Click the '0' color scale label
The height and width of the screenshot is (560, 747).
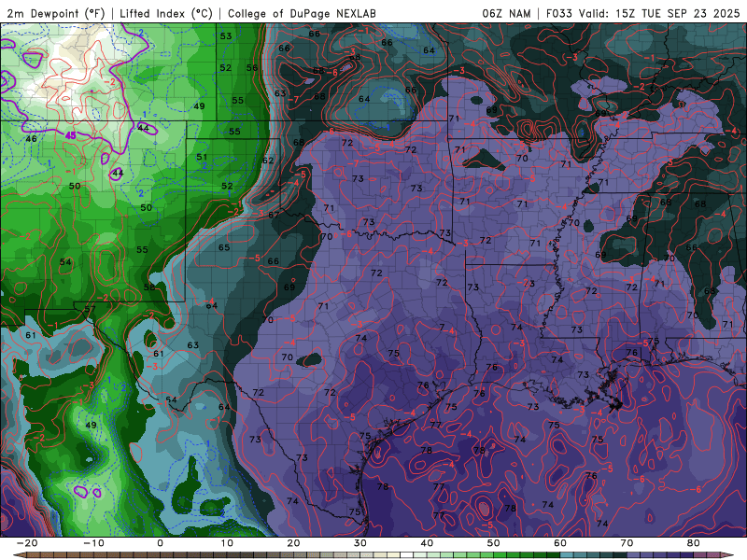[x=160, y=543]
